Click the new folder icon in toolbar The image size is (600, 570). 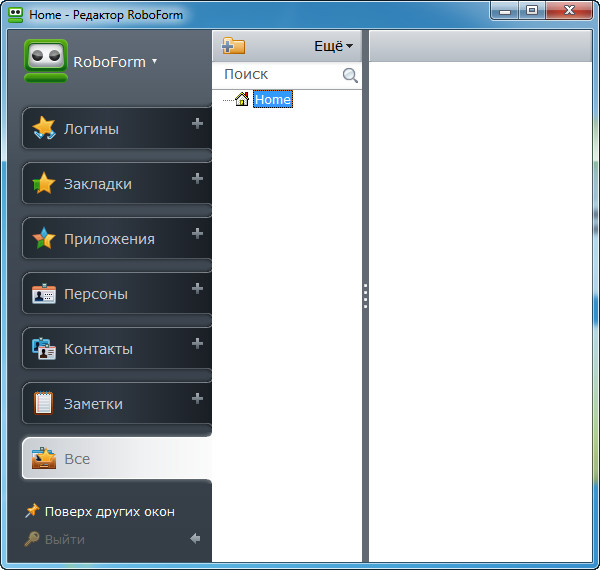coord(233,46)
